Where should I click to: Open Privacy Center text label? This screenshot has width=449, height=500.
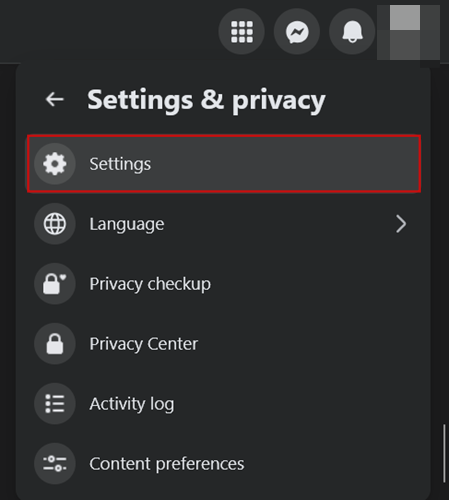144,344
